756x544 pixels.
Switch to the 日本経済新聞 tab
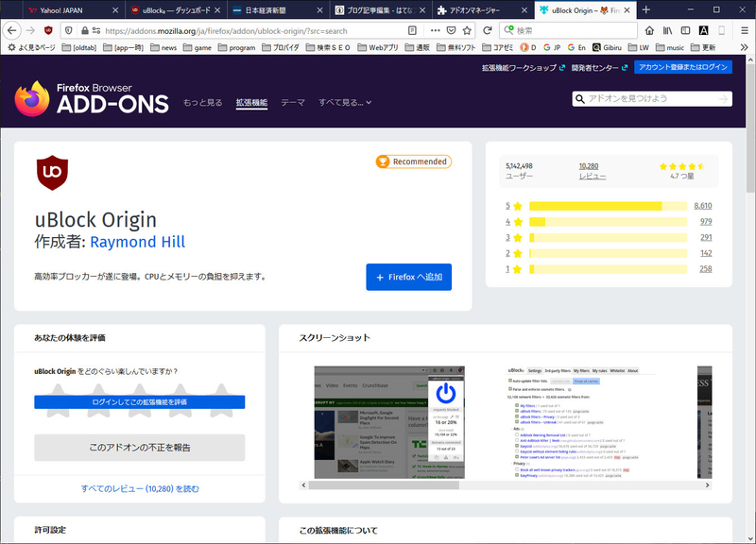pyautogui.click(x=278, y=10)
